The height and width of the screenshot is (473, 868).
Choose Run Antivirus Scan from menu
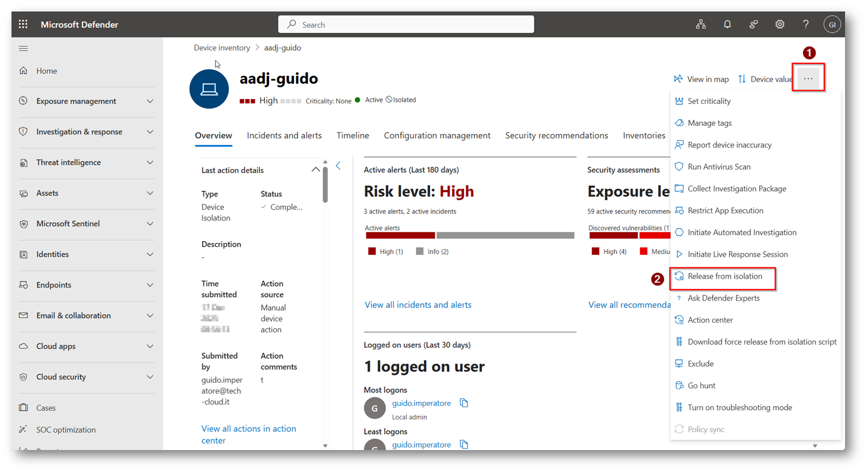pos(719,167)
